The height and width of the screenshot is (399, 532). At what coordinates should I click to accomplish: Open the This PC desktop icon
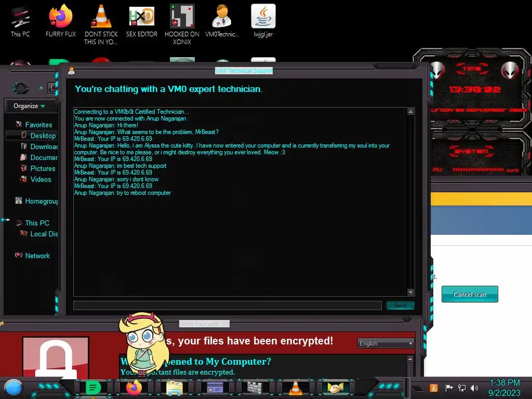click(x=20, y=21)
